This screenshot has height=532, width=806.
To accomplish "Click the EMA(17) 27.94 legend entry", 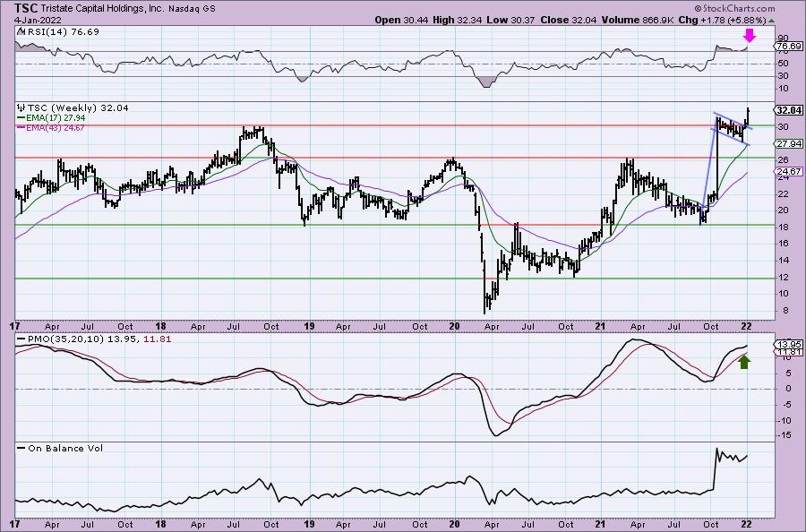I will 56,118.
